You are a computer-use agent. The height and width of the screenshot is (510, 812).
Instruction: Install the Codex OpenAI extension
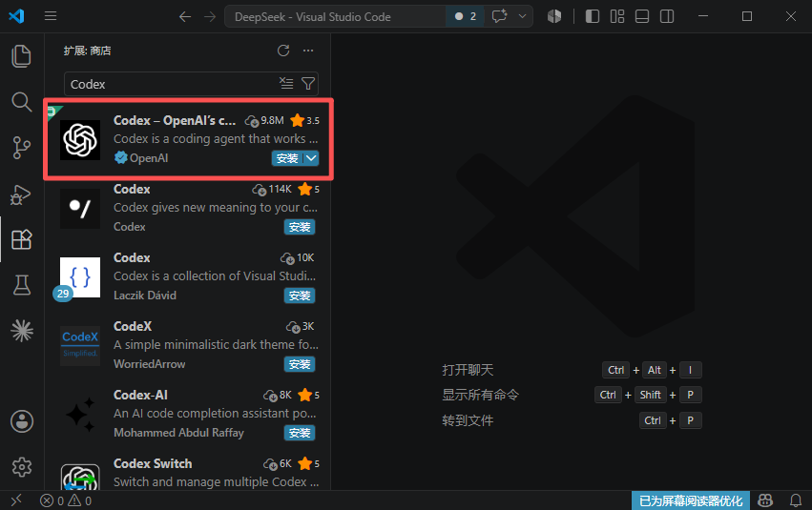(287, 158)
